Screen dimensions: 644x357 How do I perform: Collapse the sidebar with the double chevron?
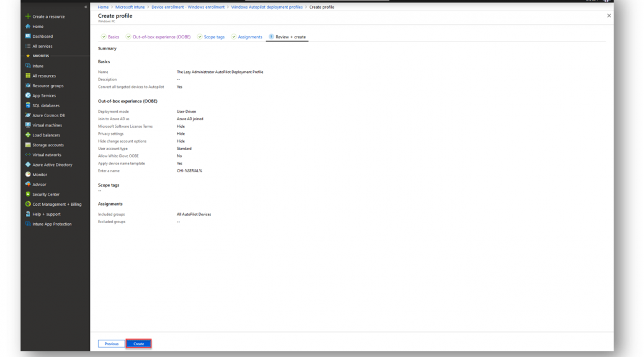pyautogui.click(x=86, y=7)
